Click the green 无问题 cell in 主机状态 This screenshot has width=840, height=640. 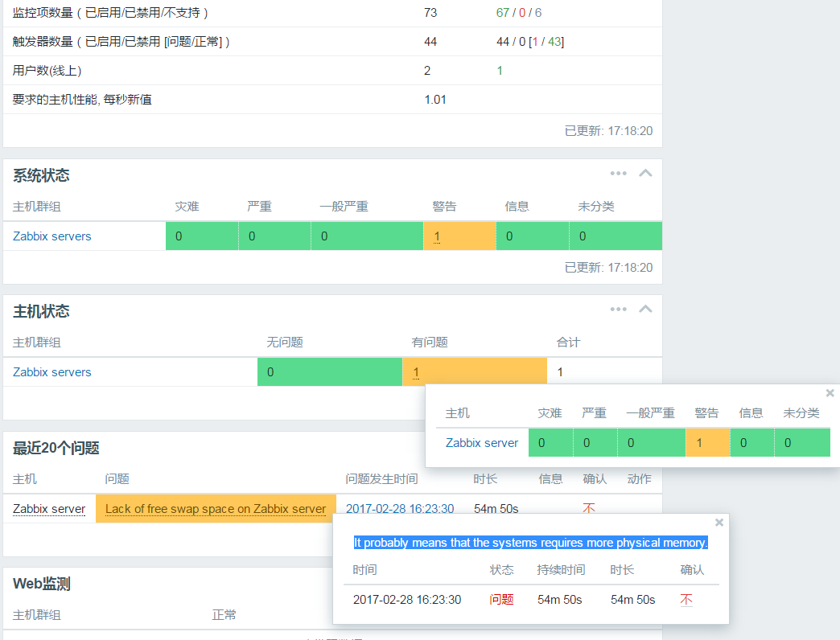[x=329, y=372]
